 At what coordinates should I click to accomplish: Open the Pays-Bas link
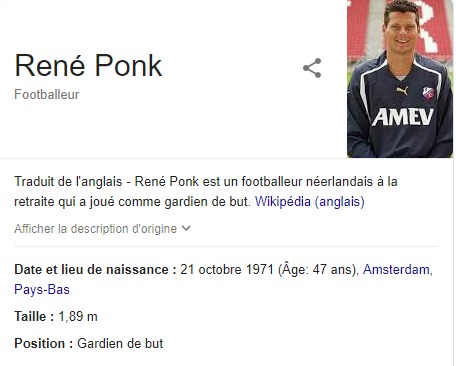42,289
